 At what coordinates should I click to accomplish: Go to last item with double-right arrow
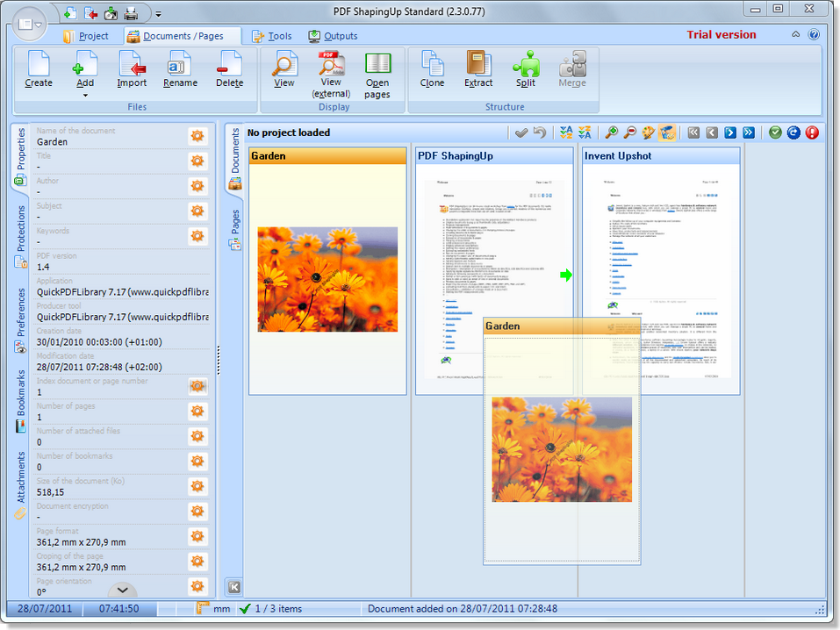[749, 132]
